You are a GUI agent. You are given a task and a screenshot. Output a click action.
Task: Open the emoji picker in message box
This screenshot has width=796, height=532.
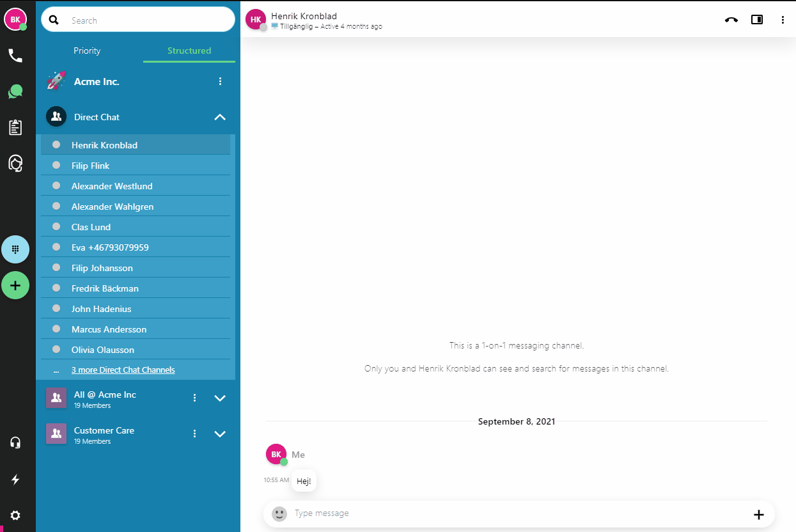click(279, 513)
